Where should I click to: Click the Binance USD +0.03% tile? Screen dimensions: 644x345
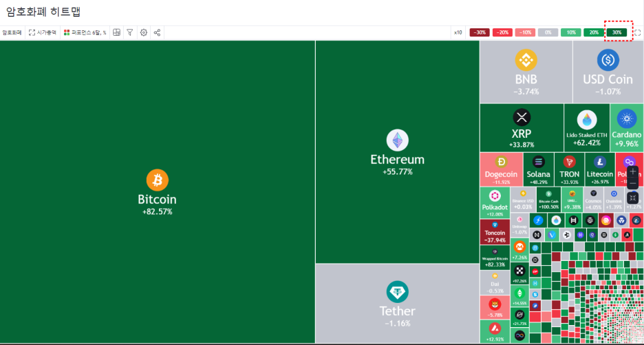click(x=523, y=200)
